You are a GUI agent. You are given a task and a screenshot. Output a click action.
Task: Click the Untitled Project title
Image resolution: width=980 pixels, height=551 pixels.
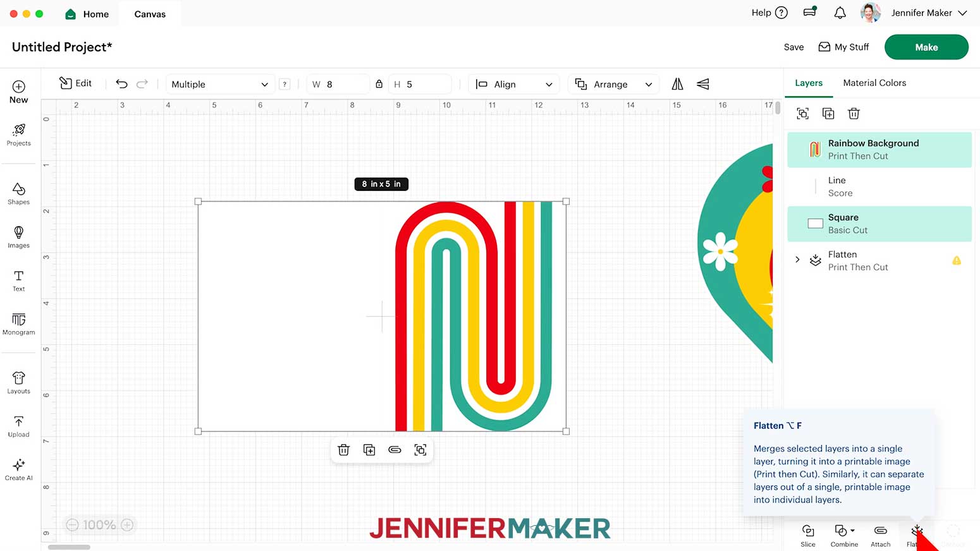tap(62, 47)
